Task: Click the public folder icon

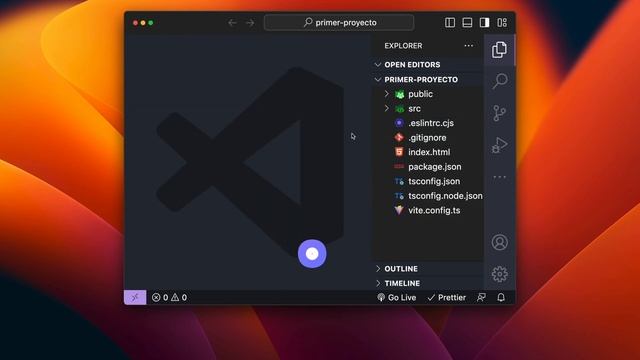Action: pos(399,94)
